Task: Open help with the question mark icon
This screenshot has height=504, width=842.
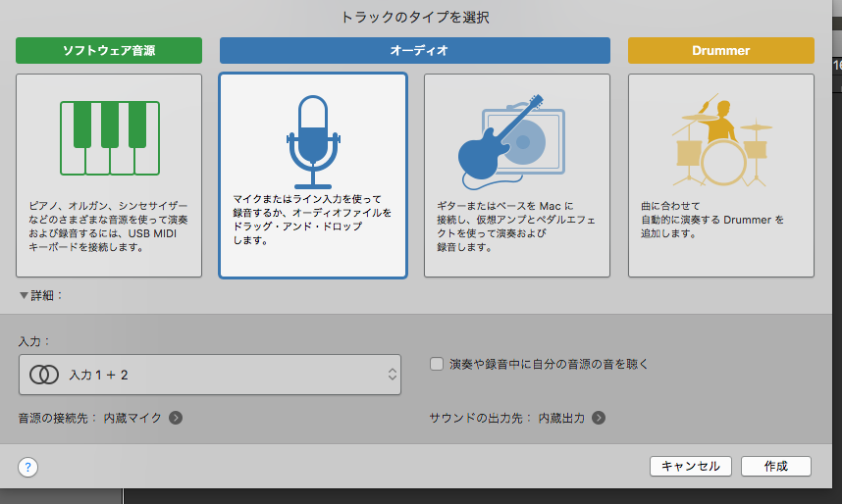Action: [27, 467]
